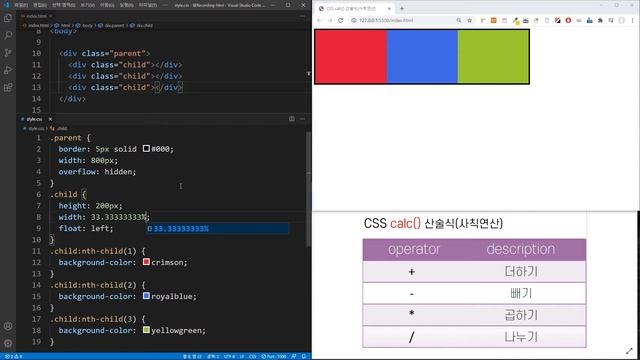The height and width of the screenshot is (360, 640).
Task: Open the Explorer view in the activity bar
Action: pyautogui.click(x=8, y=18)
